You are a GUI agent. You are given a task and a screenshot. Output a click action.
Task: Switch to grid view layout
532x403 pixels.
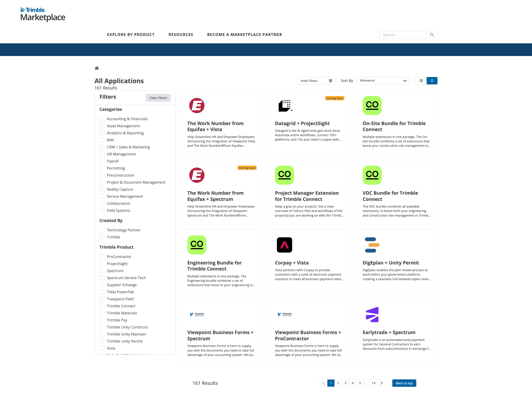tap(432, 81)
